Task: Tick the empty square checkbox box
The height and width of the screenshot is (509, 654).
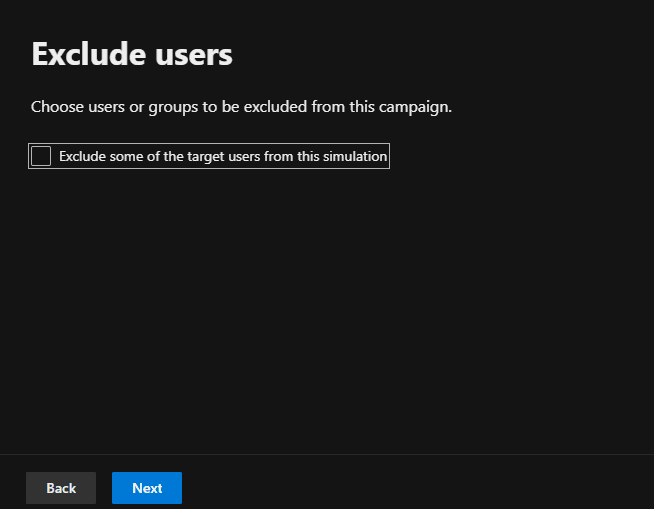Action: pyautogui.click(x=41, y=156)
